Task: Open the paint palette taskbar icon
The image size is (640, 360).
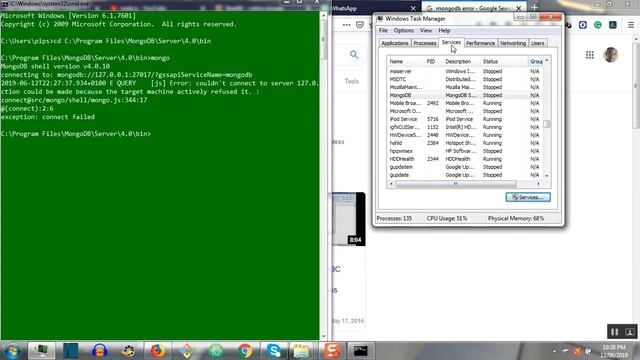Action: coord(129,351)
